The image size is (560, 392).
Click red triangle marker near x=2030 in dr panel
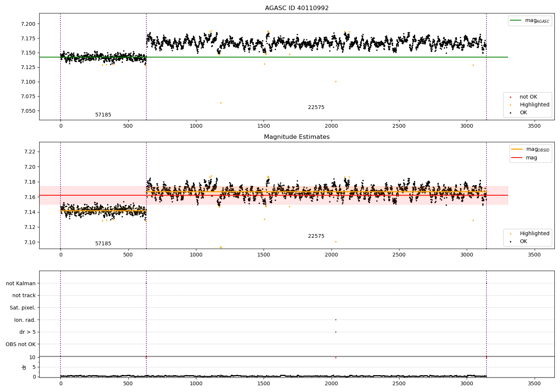(336, 358)
